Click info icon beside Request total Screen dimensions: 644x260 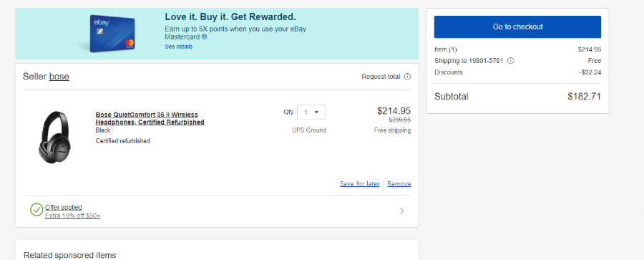pos(407,77)
